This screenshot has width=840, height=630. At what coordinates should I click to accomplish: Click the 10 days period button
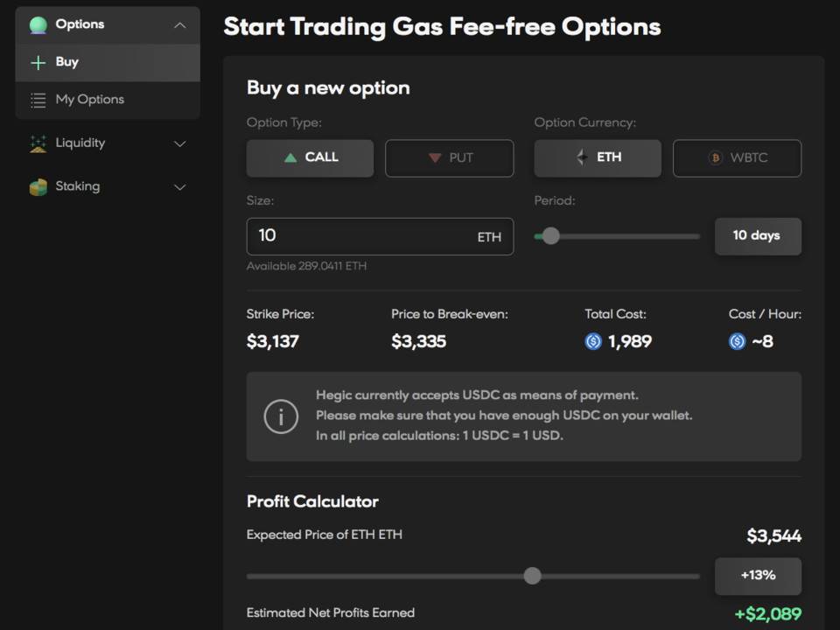tap(757, 235)
